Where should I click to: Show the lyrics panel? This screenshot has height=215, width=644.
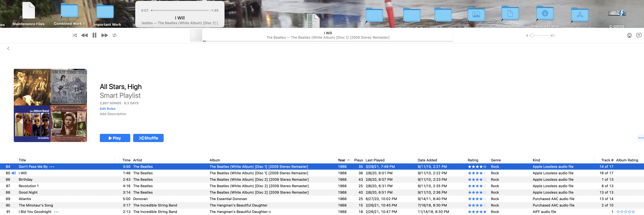point(639,35)
